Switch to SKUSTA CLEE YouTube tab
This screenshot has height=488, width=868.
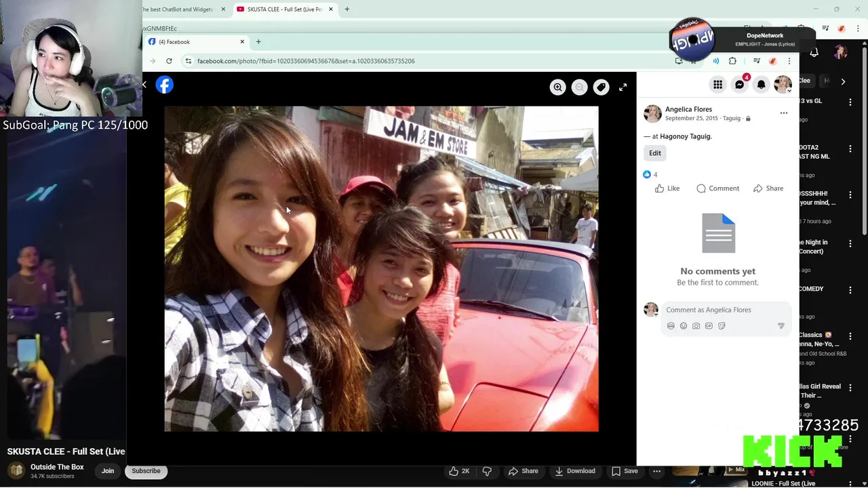coord(284,9)
